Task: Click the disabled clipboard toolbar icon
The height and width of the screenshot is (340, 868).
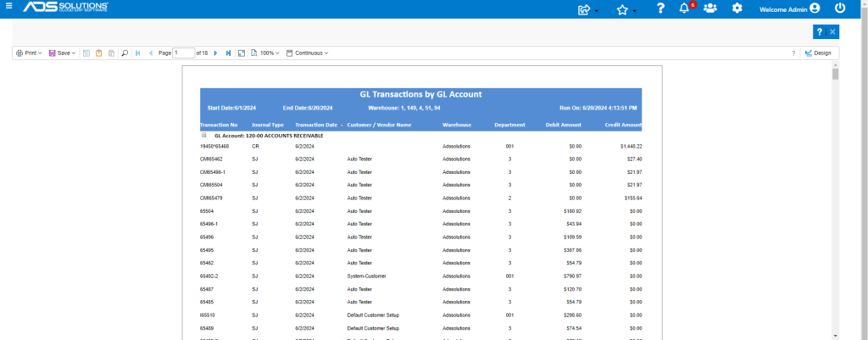Action: [x=111, y=53]
